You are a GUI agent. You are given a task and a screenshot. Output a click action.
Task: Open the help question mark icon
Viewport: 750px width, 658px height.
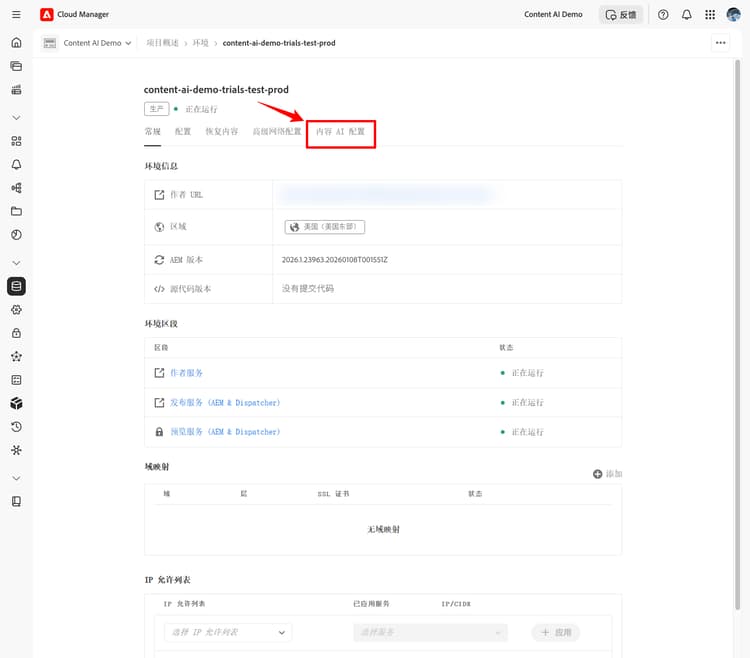(x=663, y=15)
